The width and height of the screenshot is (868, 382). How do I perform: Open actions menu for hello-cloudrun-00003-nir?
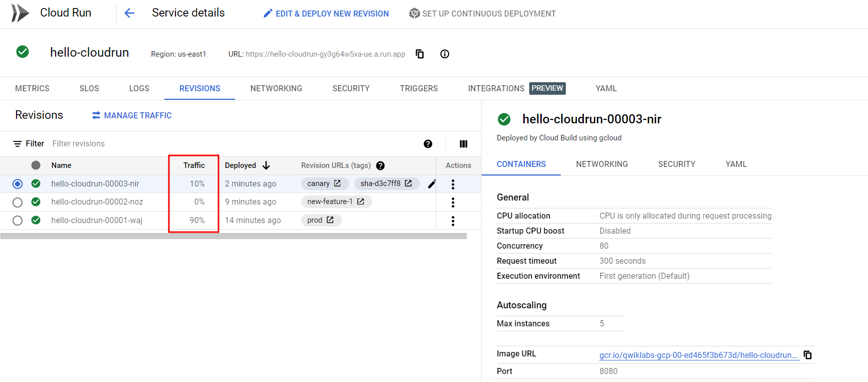(x=453, y=184)
